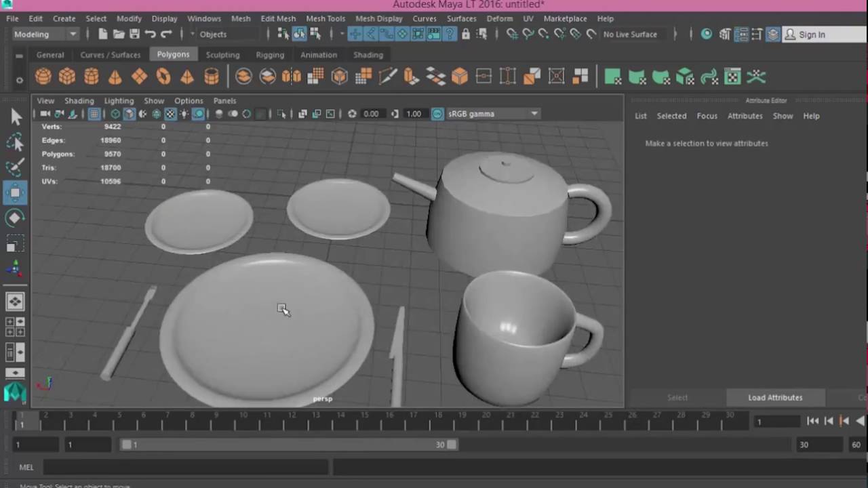Open the viewport Shading menu
This screenshot has width=868, height=488.
79,100
